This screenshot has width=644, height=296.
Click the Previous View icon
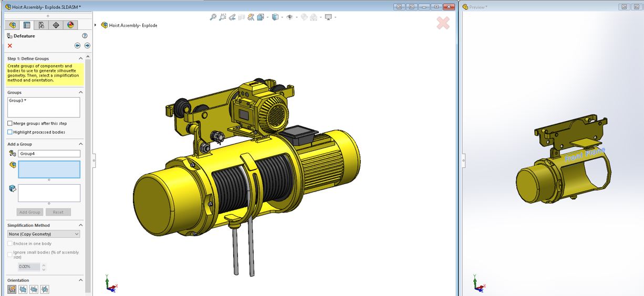(x=232, y=17)
